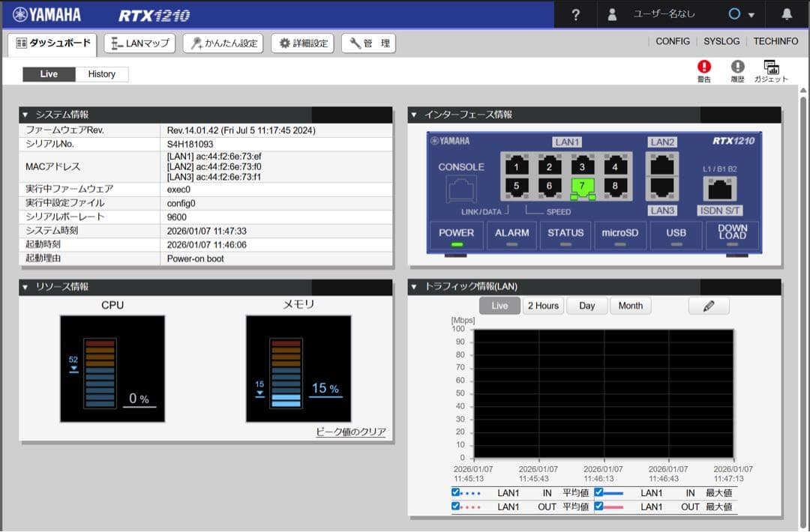
Task: Collapse the リソース情報 panel
Action: pos(25,287)
